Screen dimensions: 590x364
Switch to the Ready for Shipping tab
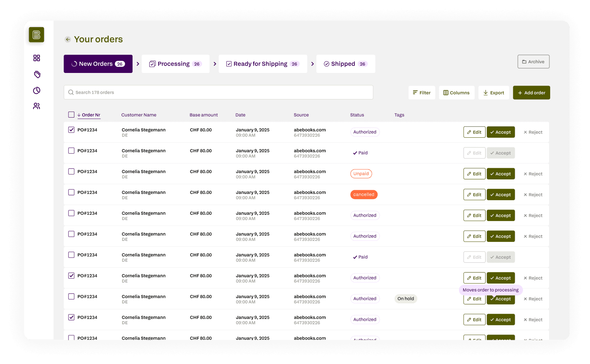(263, 64)
